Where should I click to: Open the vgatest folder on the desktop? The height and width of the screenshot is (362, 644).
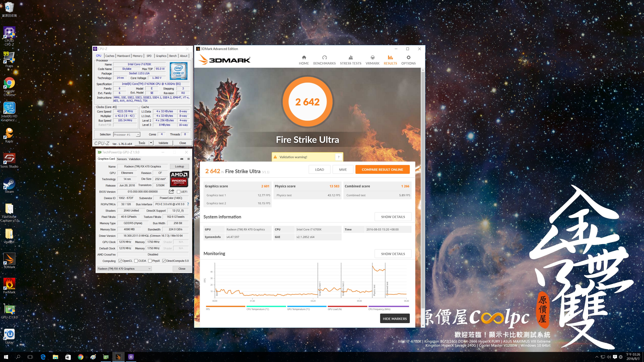pos(9,236)
